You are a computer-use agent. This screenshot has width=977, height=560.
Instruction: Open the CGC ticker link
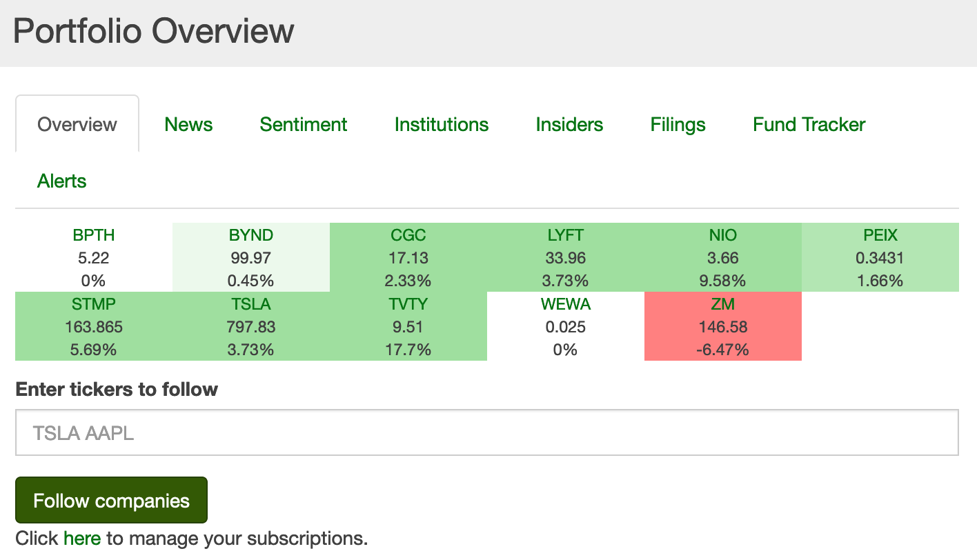408,235
